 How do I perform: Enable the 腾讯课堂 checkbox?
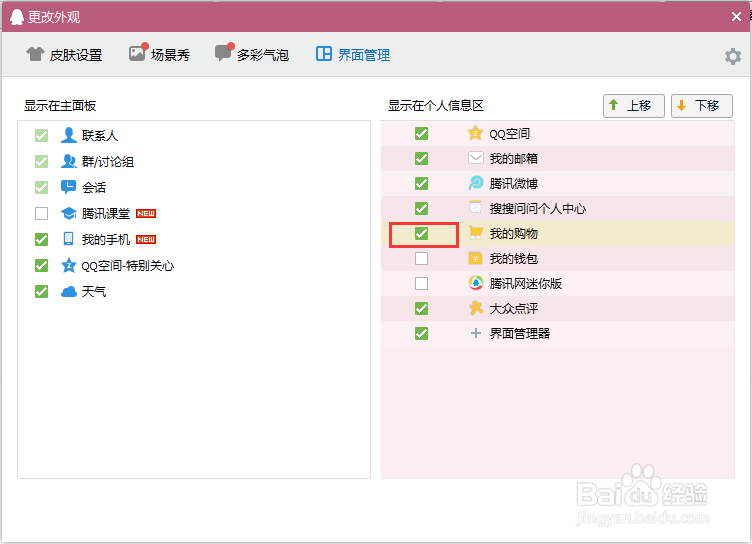42,213
